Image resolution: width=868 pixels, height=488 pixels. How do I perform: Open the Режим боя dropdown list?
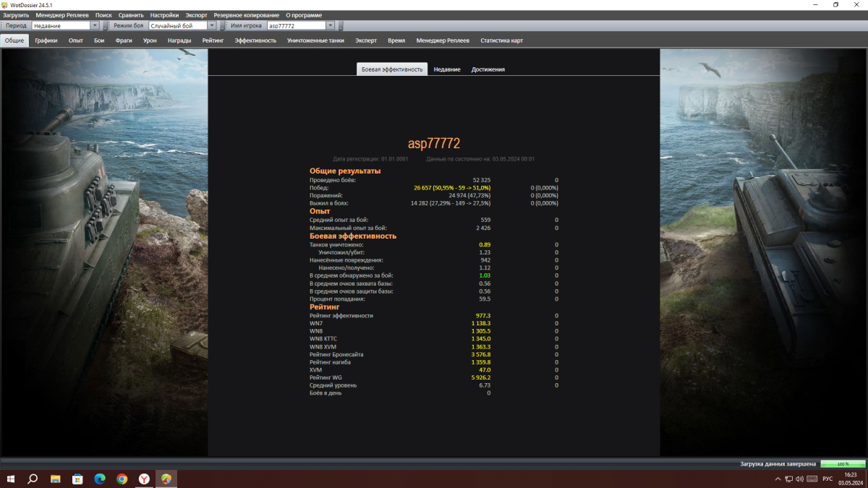click(212, 25)
